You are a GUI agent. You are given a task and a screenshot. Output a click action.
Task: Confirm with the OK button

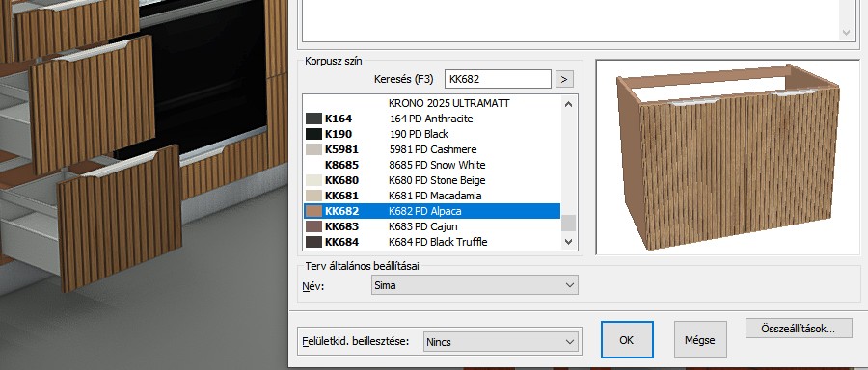627,340
